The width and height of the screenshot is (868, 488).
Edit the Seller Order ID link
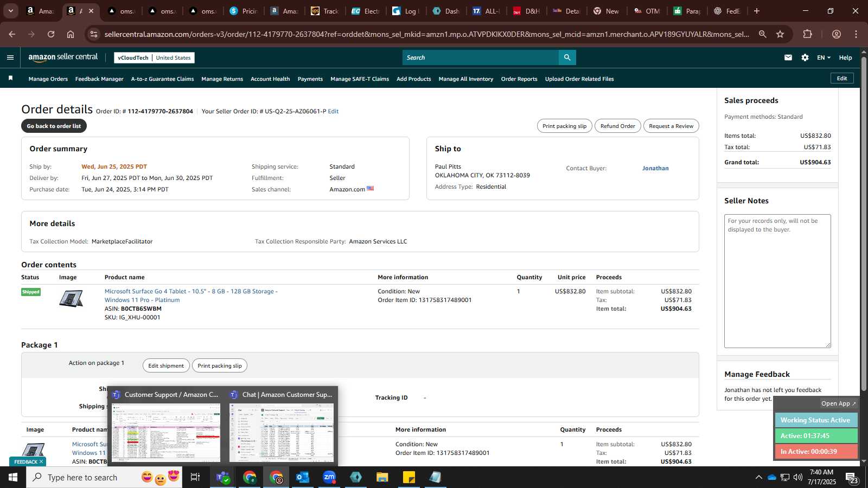pos(333,111)
